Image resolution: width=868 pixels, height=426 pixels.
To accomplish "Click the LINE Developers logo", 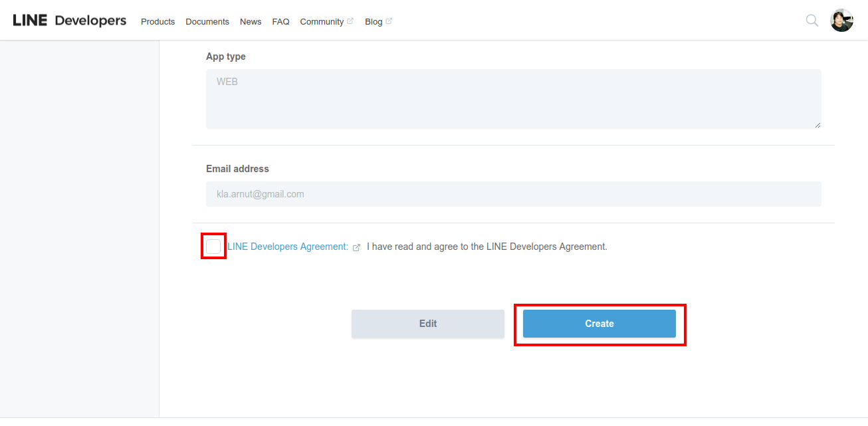I will (x=70, y=21).
